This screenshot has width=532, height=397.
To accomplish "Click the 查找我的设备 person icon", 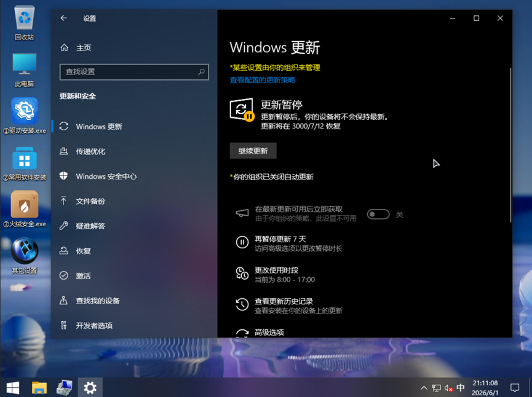I will pos(64,301).
